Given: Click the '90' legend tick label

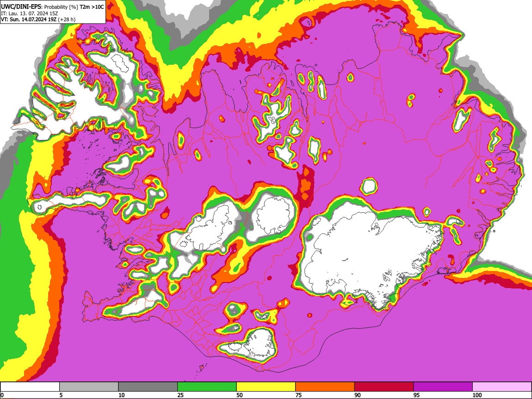Looking at the screenshot, I should point(358,395).
